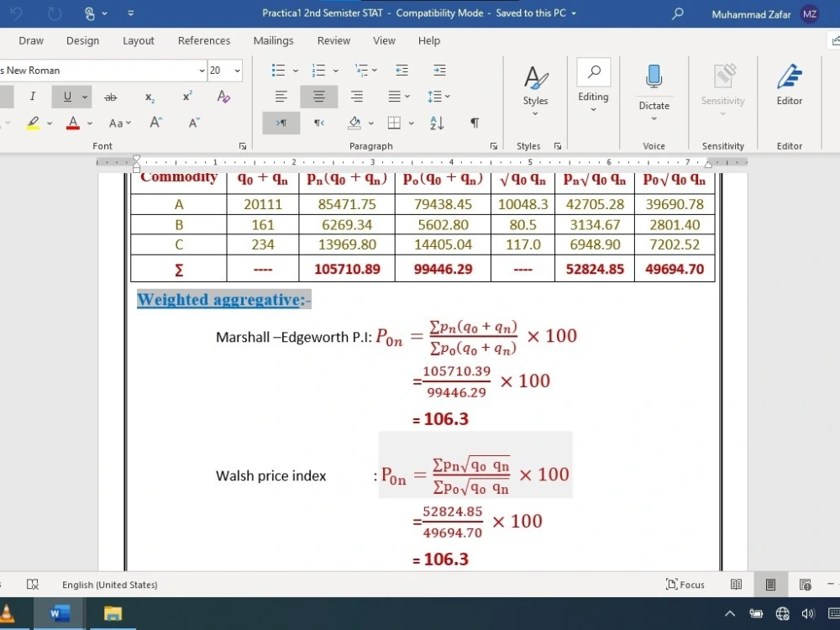Open the Mailings tab
The width and height of the screenshot is (840, 630).
pos(273,40)
